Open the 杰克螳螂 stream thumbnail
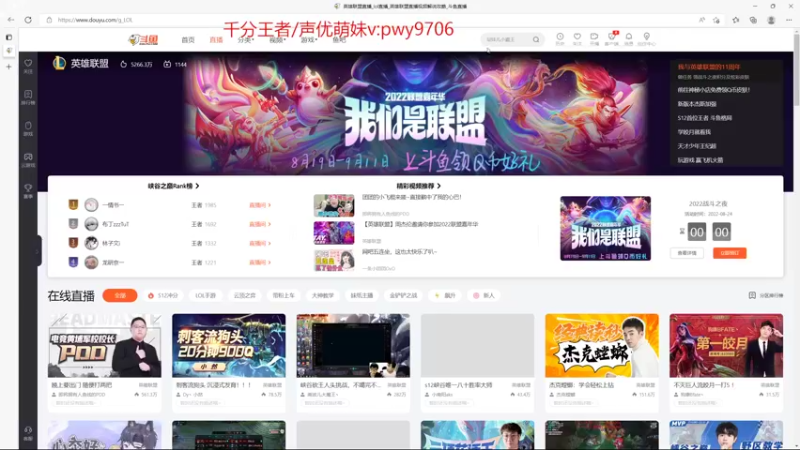 click(602, 345)
